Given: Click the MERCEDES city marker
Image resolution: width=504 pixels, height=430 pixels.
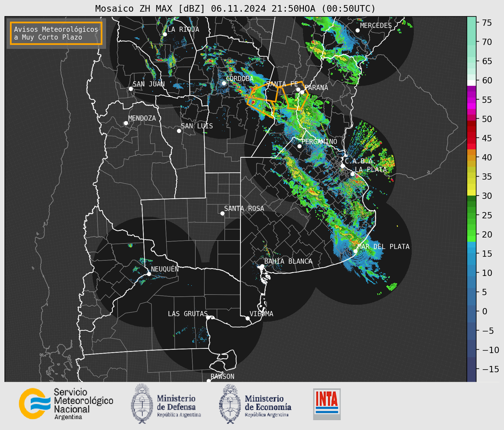Looking at the screenshot, I should [x=358, y=31].
